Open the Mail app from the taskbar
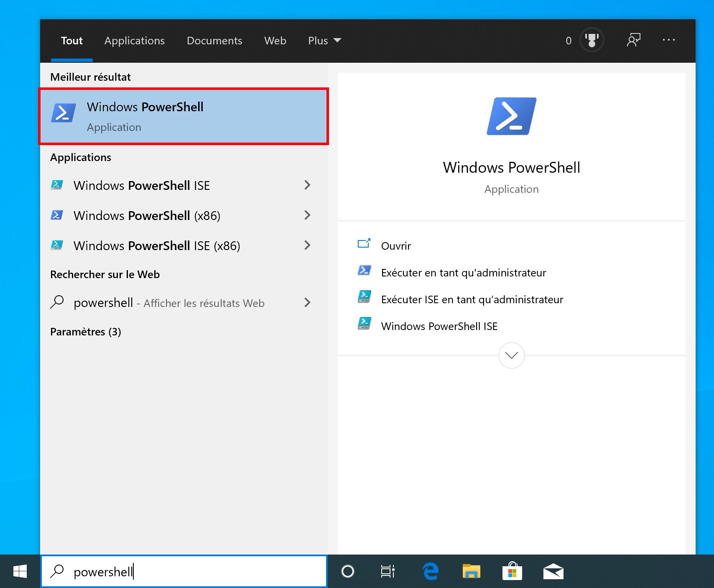The image size is (714, 588). pos(553,571)
